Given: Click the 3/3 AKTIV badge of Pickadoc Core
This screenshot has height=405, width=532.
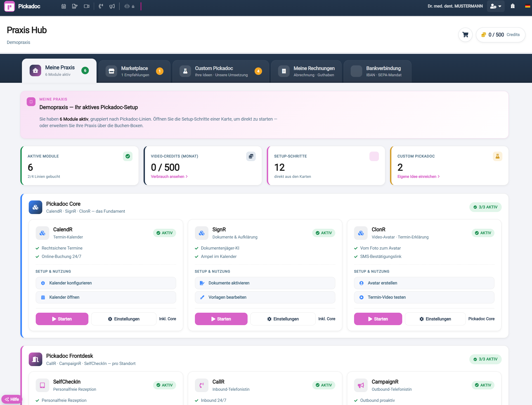Looking at the screenshot, I should pos(485,207).
